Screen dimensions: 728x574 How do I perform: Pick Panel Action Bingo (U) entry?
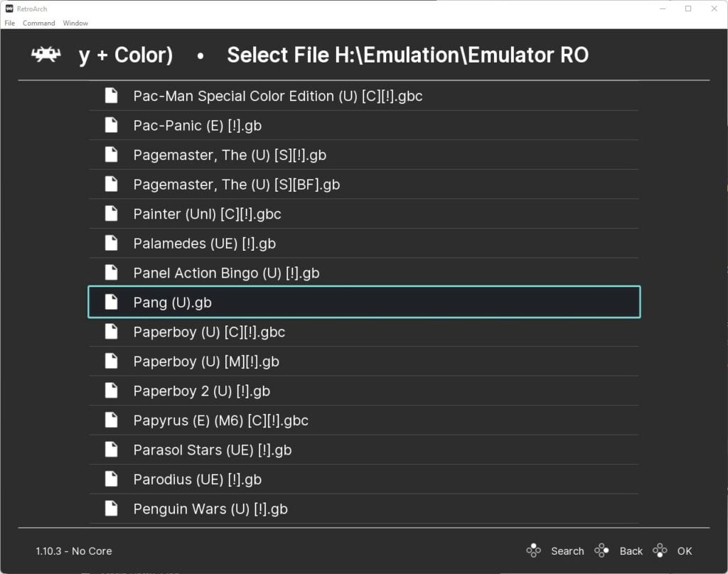pyautogui.click(x=364, y=272)
